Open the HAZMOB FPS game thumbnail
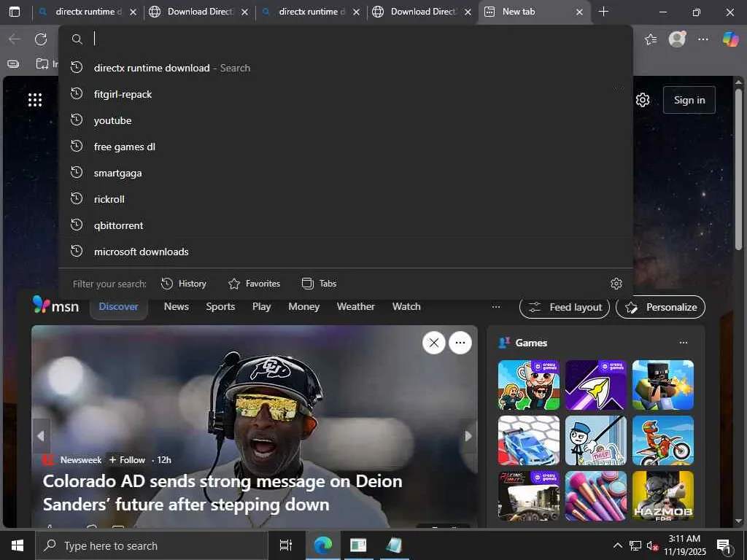This screenshot has width=747, height=560. 662,496
